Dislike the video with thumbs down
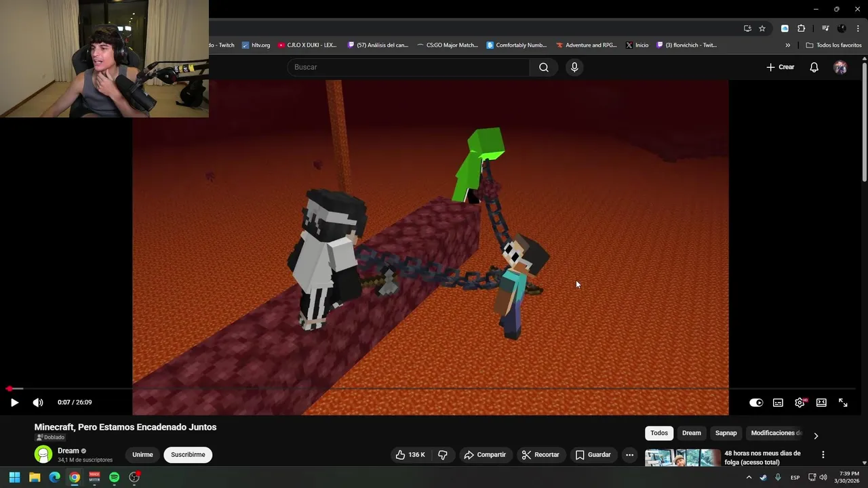Screen dimensions: 868x488 click(443, 455)
